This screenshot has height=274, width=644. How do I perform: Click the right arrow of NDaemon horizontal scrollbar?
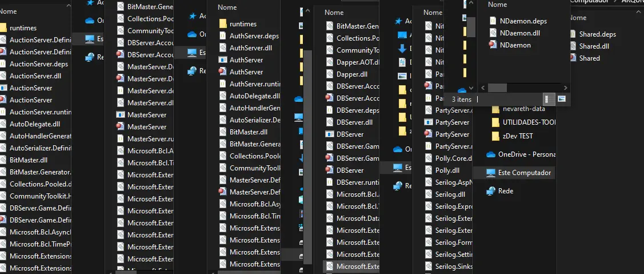pos(565,88)
